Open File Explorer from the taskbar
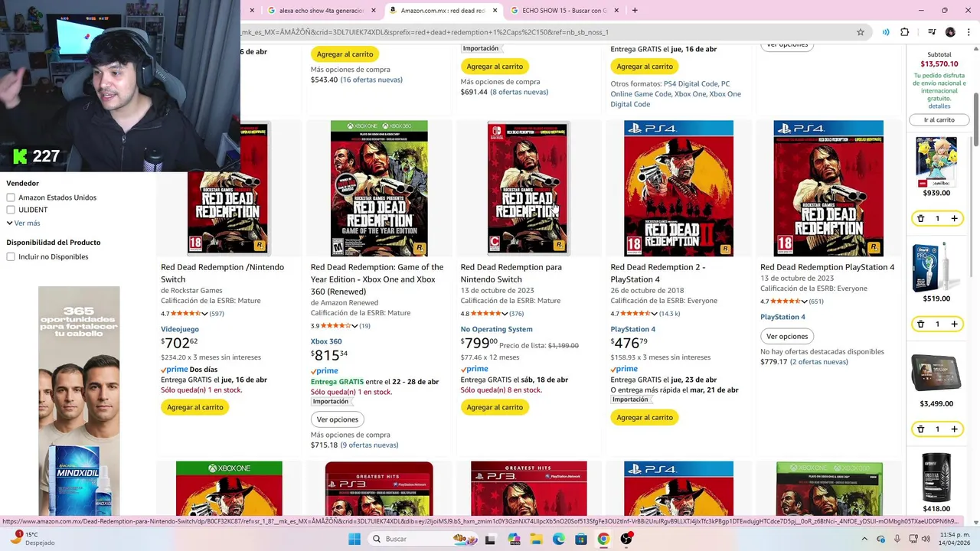The width and height of the screenshot is (980, 551). pos(537,540)
